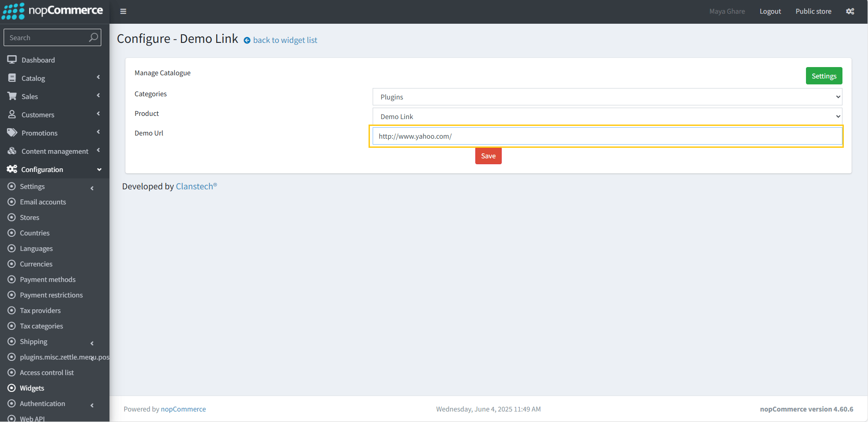868x422 pixels.
Task: Open the Categories dropdown showing Plugins
Action: click(x=607, y=97)
